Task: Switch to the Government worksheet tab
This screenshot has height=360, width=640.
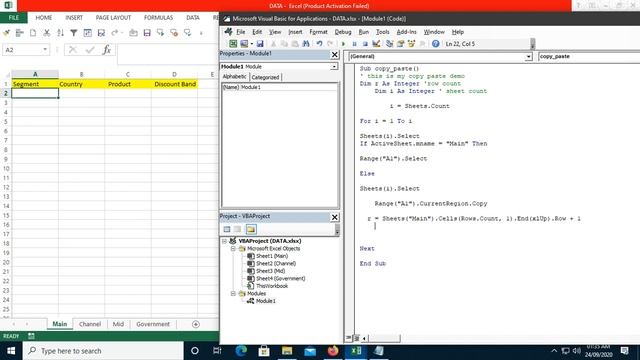Action: (153, 324)
